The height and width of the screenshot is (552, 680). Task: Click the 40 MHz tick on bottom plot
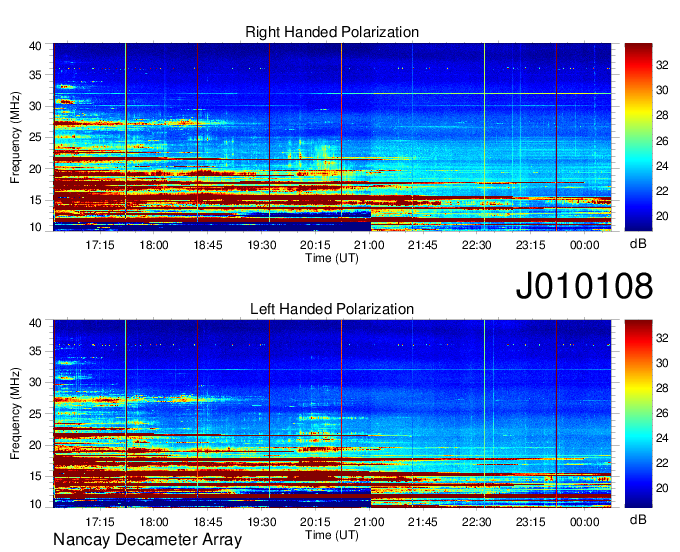pos(35,323)
